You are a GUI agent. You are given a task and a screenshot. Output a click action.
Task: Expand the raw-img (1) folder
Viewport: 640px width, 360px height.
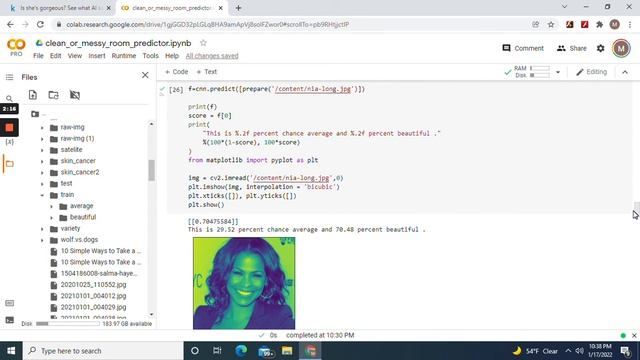[x=42, y=139]
